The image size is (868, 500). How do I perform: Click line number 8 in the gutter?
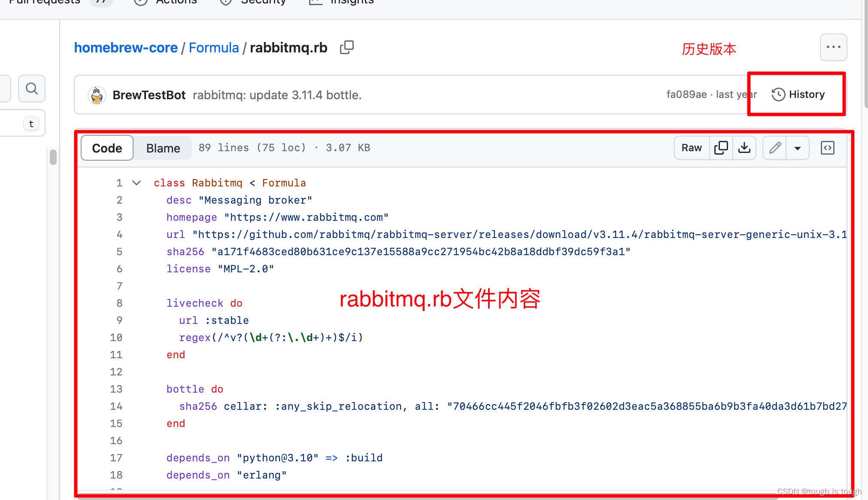pyautogui.click(x=119, y=303)
